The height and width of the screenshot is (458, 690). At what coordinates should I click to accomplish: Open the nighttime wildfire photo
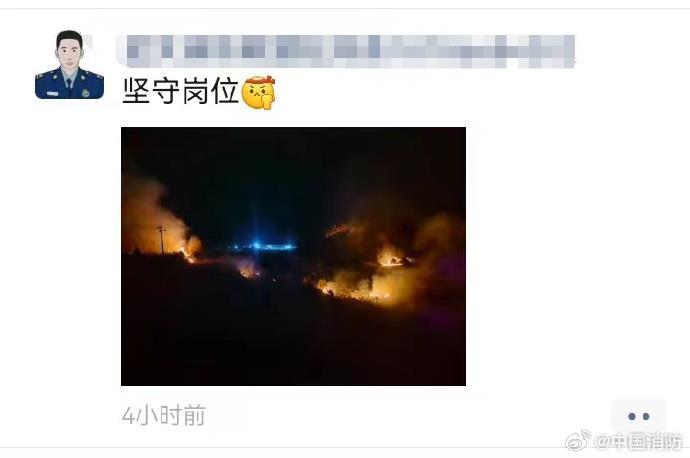pyautogui.click(x=294, y=256)
